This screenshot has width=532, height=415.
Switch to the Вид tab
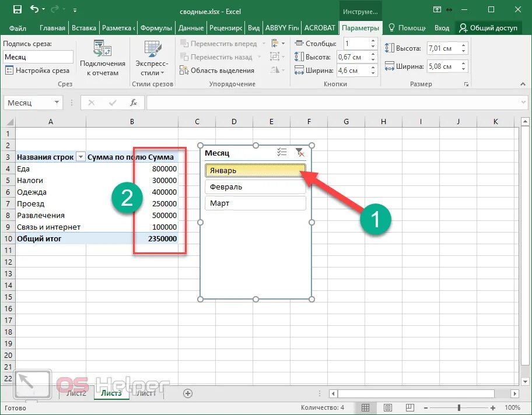pos(253,28)
